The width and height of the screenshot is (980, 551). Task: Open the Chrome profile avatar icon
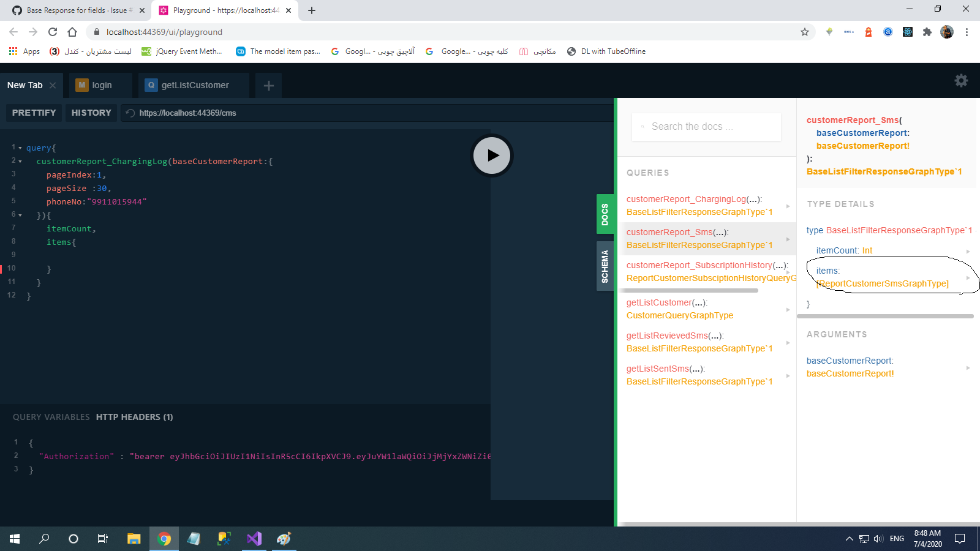point(946,32)
